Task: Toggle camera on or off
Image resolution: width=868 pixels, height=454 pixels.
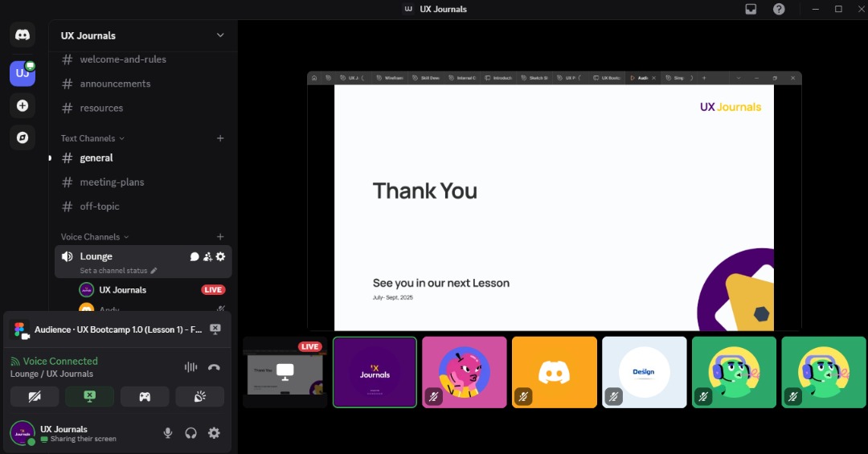Action: [x=35, y=396]
